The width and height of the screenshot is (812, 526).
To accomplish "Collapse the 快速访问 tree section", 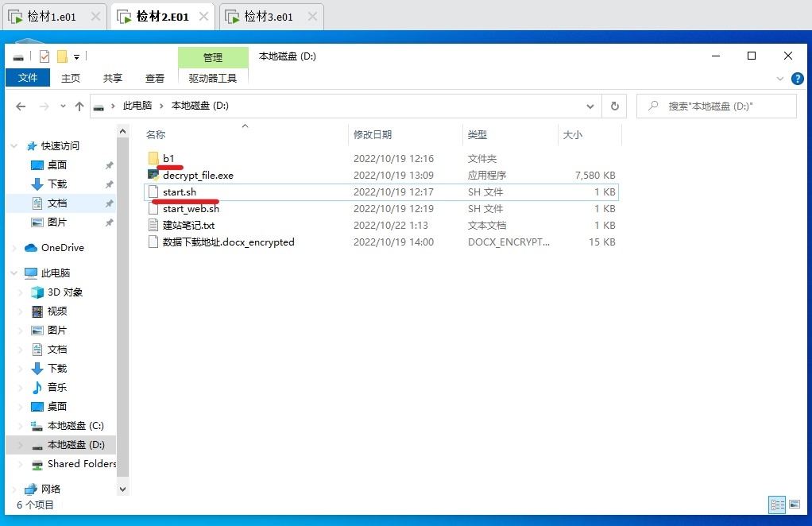I will click(x=14, y=146).
